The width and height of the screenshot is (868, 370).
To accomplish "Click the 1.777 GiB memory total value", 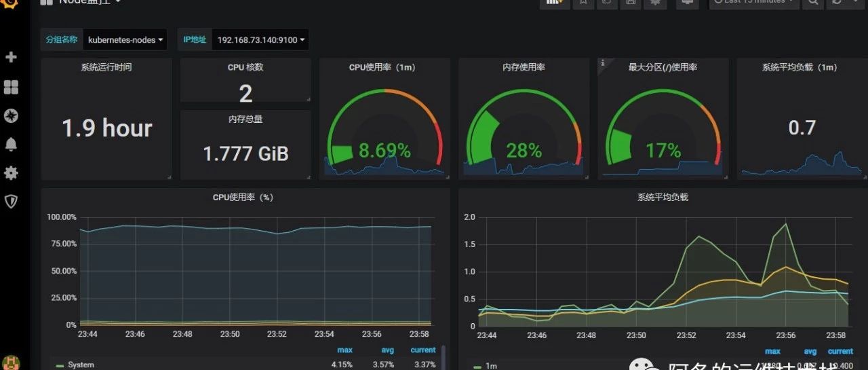I will (x=245, y=153).
